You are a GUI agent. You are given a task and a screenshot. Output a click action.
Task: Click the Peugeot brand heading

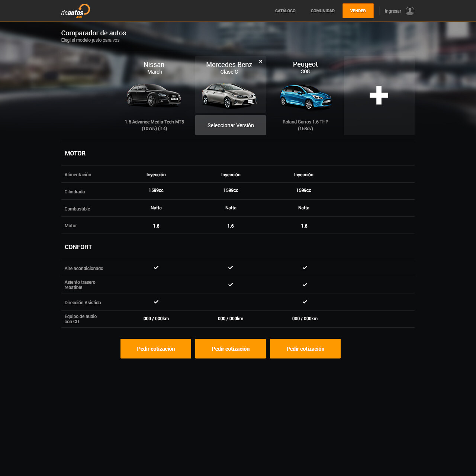pyautogui.click(x=305, y=64)
